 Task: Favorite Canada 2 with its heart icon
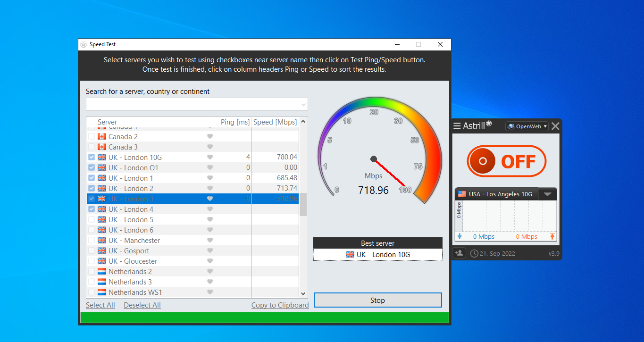tap(210, 137)
